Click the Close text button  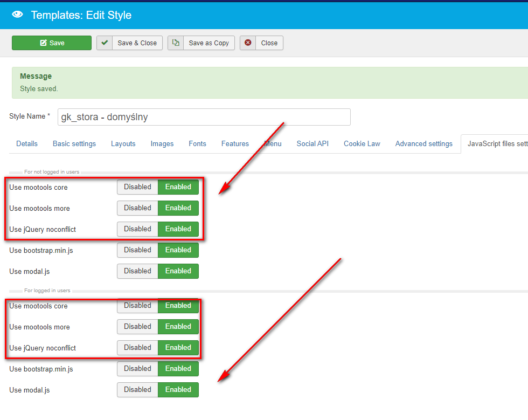(x=269, y=43)
